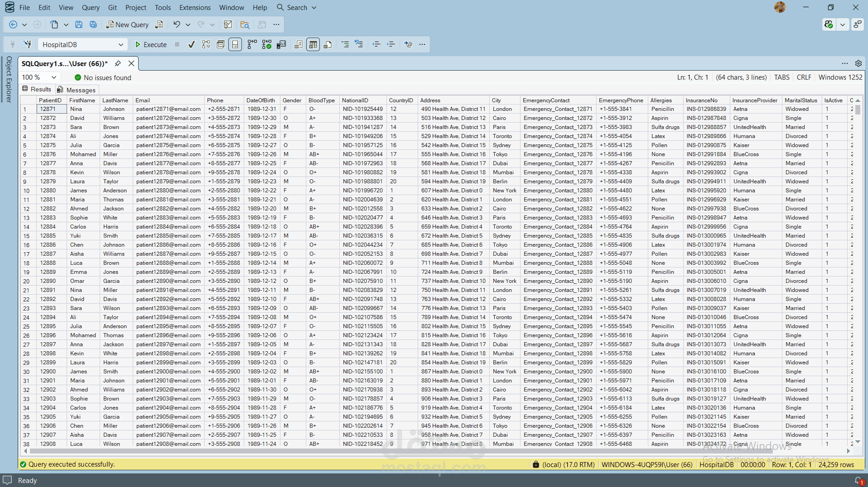Expand the Copilot dropdown arrow

tap(843, 24)
